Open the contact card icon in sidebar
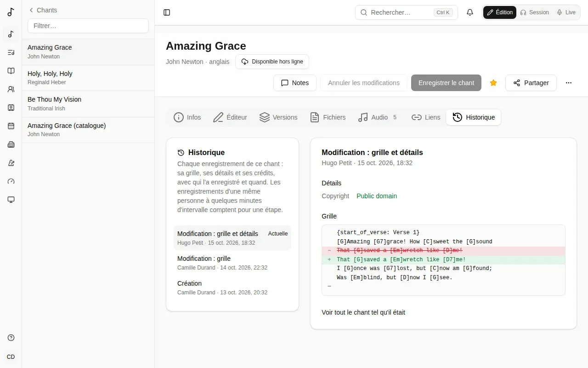Screen dimensions: 588x368 pyautogui.click(x=11, y=108)
